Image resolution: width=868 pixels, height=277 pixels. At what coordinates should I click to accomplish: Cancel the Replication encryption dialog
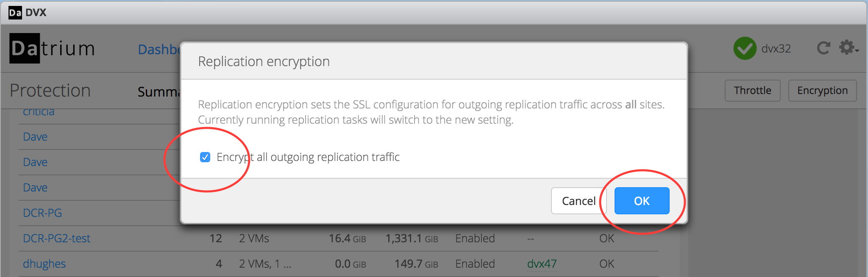point(579,201)
